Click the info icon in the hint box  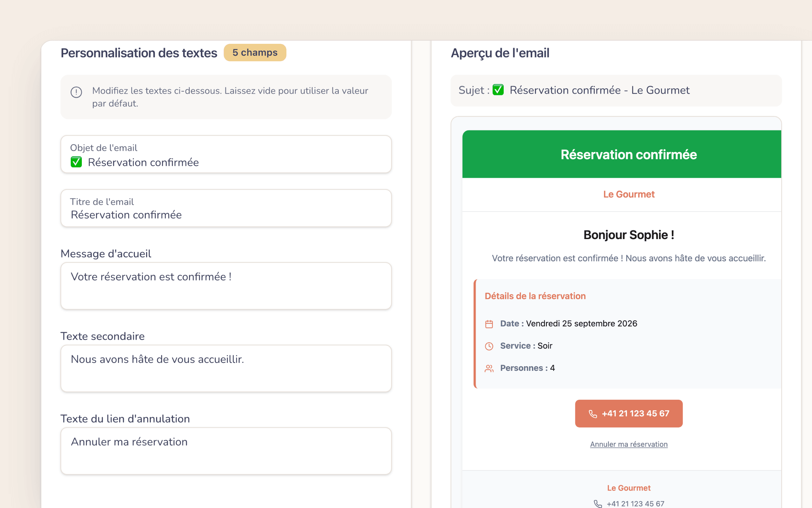tap(76, 92)
